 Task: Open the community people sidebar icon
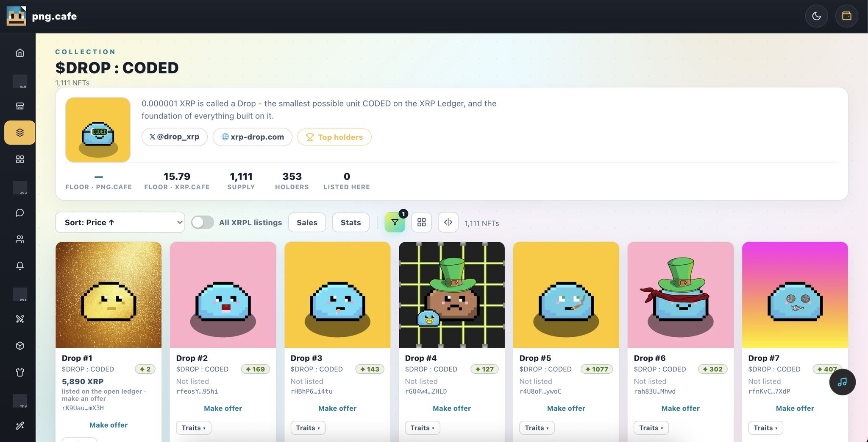pyautogui.click(x=20, y=239)
